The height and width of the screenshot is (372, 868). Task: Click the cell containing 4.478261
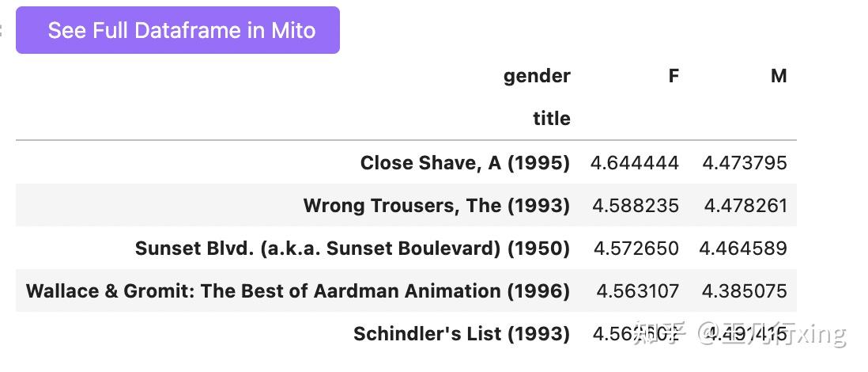pos(745,206)
